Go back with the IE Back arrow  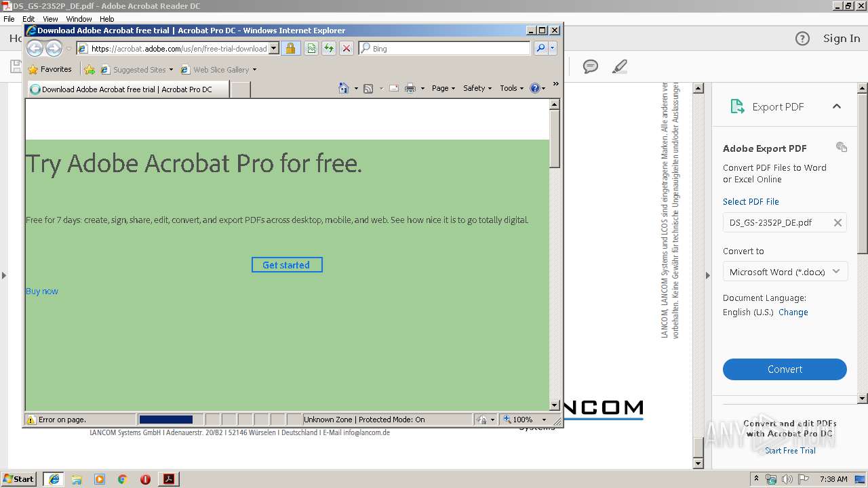35,48
